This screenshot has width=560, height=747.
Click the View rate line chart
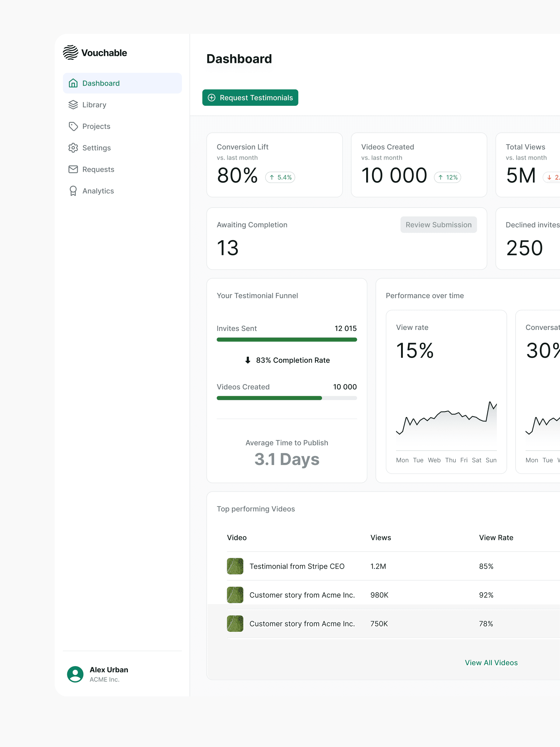[446, 424]
